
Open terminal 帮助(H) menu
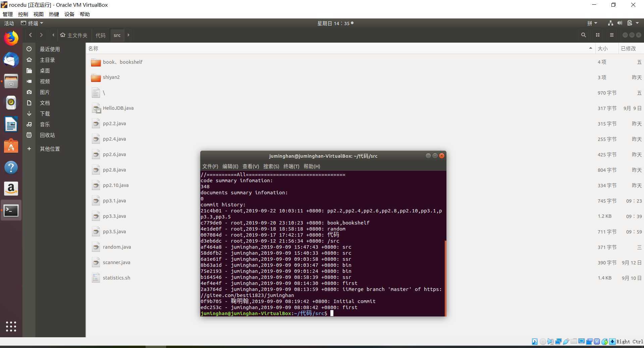(x=312, y=166)
